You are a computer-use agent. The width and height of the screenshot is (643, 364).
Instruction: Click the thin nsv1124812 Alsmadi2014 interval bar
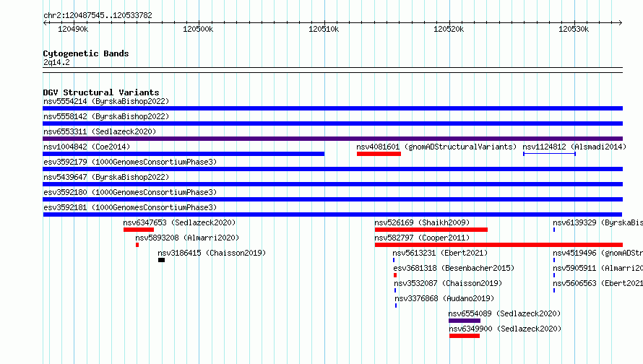pos(550,154)
